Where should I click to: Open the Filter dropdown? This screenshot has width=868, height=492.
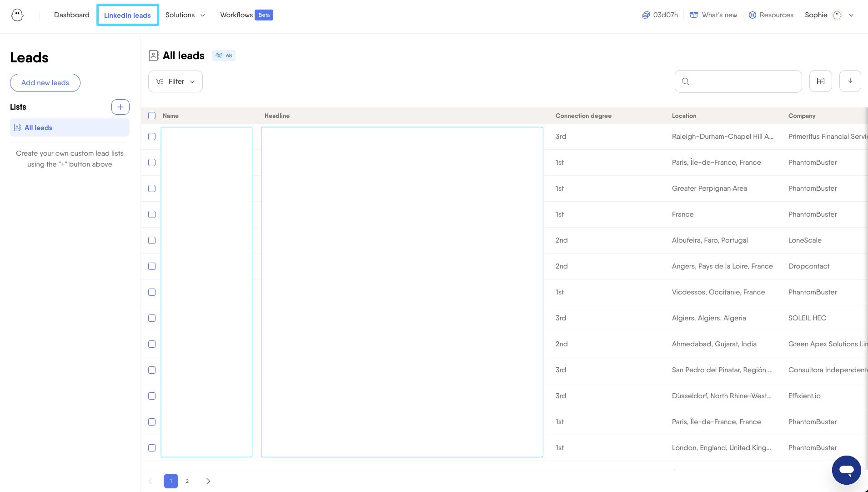[x=176, y=81]
